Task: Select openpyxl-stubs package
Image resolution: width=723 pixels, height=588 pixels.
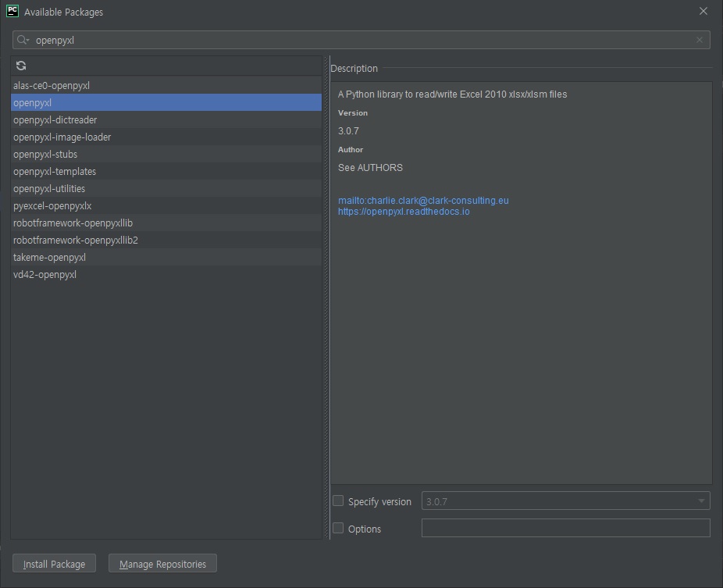Action: coord(166,154)
